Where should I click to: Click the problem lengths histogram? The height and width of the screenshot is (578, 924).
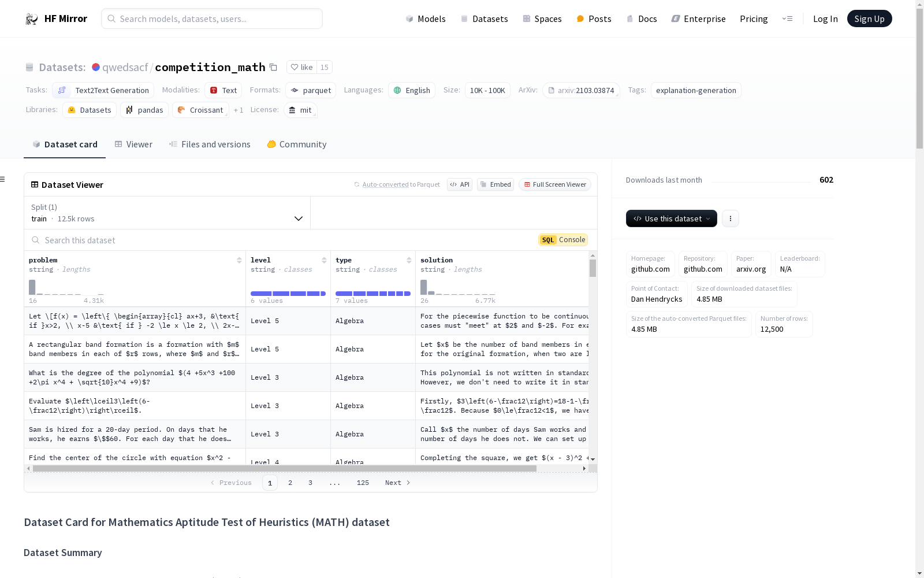point(66,287)
